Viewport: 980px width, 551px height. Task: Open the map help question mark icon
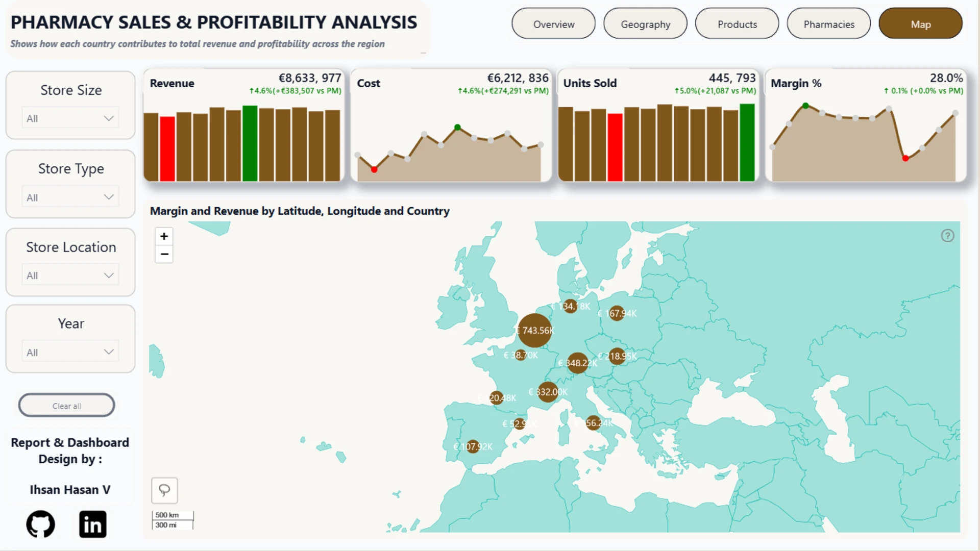pos(947,236)
